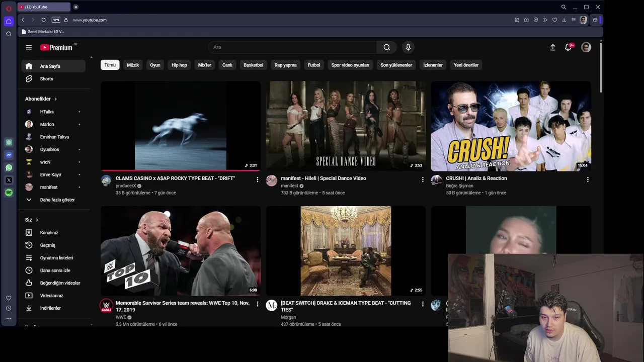Select the Hip hop filter chip
The width and height of the screenshot is (644, 362).
pyautogui.click(x=179, y=65)
